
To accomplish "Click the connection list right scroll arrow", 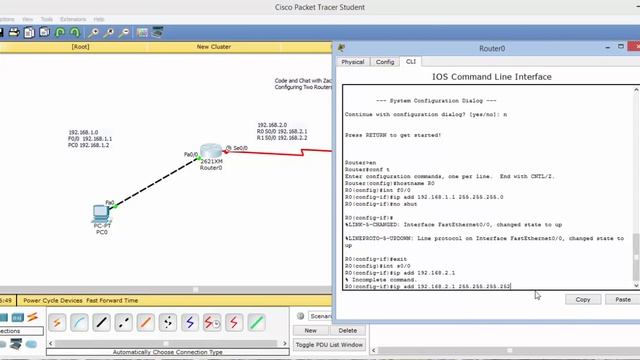I will 285,343.
